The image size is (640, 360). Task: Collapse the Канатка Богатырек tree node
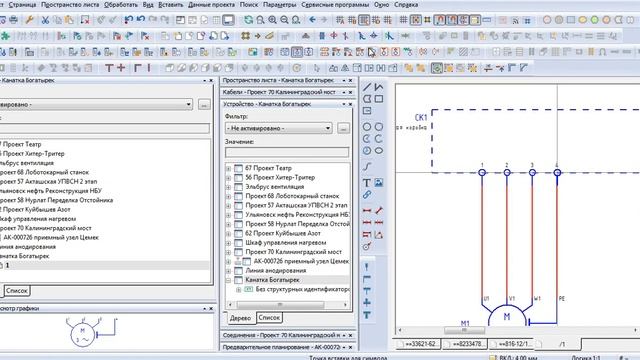click(x=229, y=280)
